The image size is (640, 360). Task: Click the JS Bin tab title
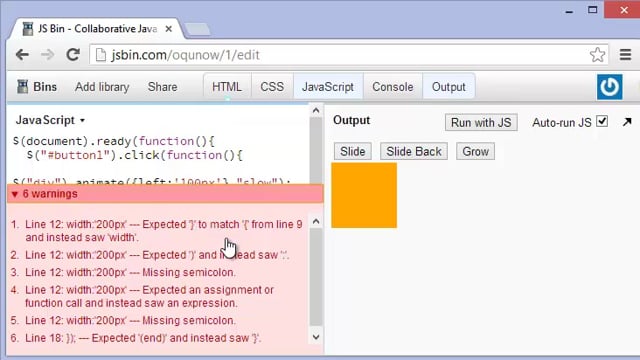tap(97, 29)
